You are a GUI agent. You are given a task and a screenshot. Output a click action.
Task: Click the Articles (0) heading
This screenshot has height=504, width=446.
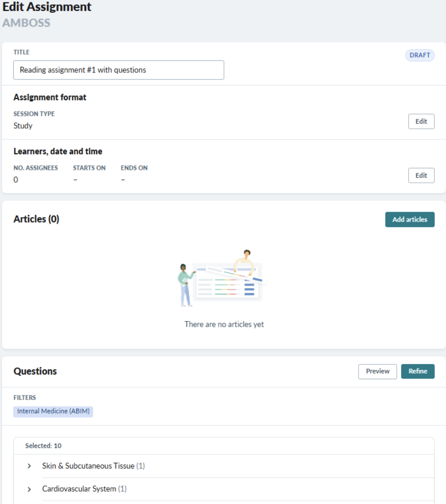pos(36,219)
